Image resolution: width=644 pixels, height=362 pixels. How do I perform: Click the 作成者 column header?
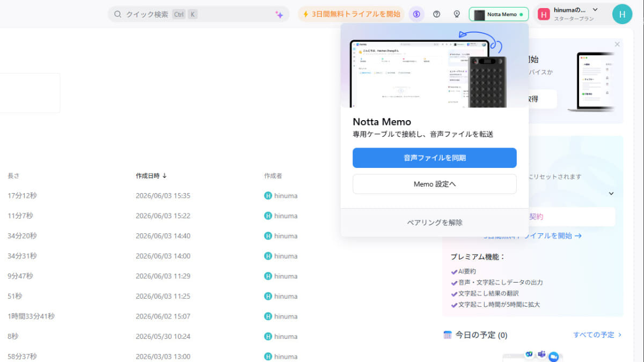(x=273, y=176)
